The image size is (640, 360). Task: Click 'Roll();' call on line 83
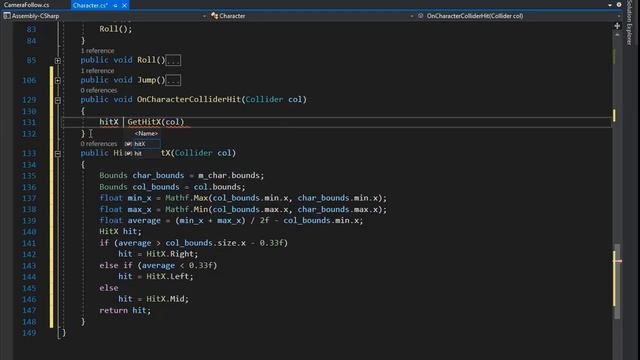[x=116, y=29]
